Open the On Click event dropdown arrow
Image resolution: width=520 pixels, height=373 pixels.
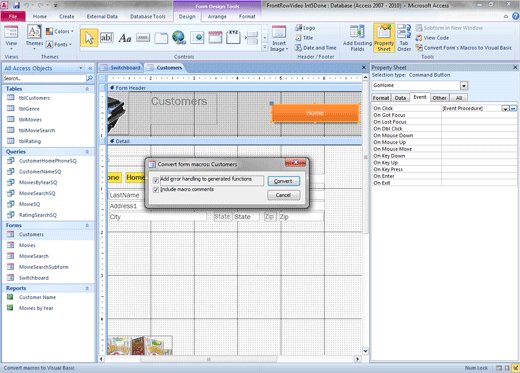coord(505,108)
